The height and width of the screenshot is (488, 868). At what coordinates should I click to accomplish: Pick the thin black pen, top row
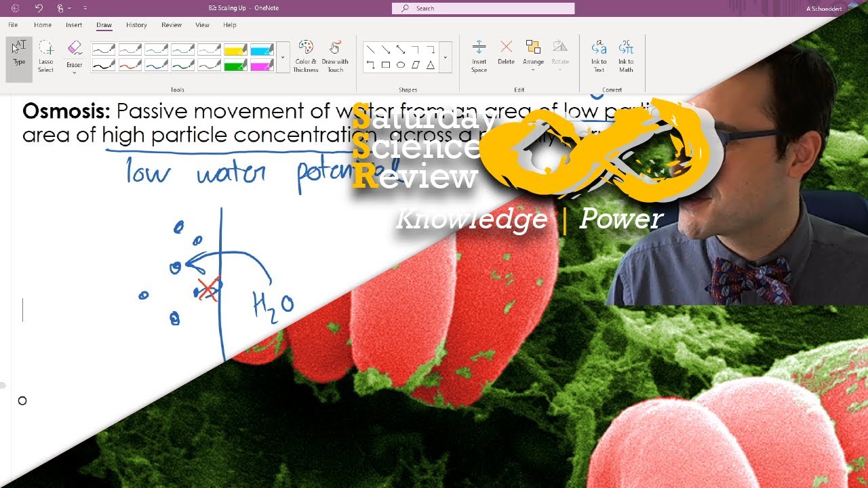(x=104, y=49)
